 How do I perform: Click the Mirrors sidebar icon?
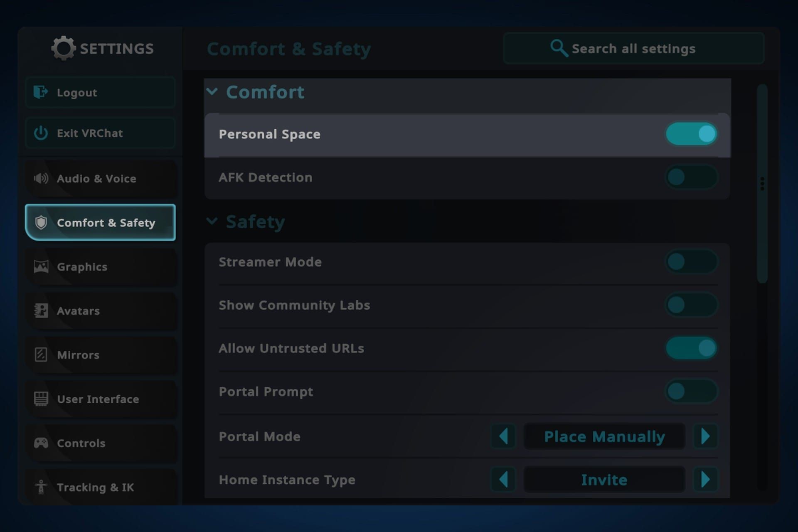pyautogui.click(x=41, y=355)
